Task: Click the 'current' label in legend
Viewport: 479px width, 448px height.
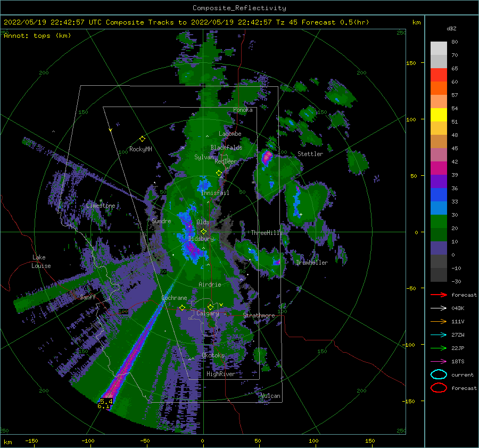Action: tap(462, 374)
